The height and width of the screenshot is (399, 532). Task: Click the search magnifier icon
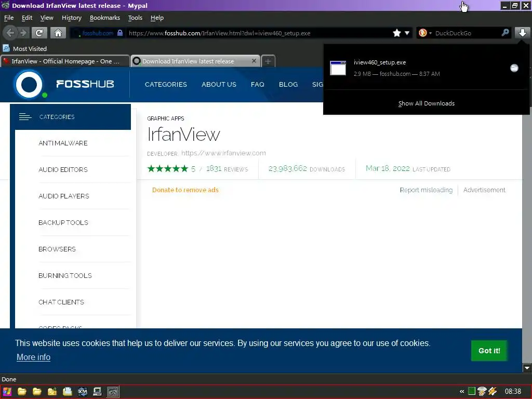pos(505,33)
